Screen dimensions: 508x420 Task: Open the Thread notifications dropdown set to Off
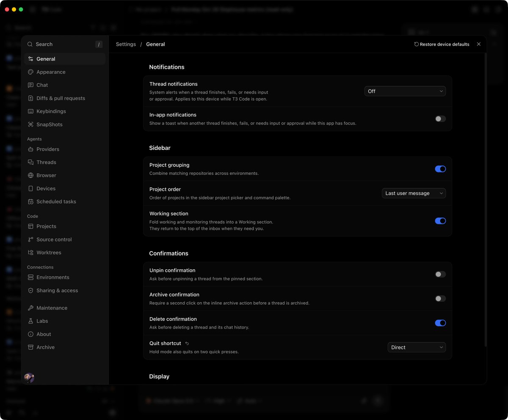click(405, 91)
